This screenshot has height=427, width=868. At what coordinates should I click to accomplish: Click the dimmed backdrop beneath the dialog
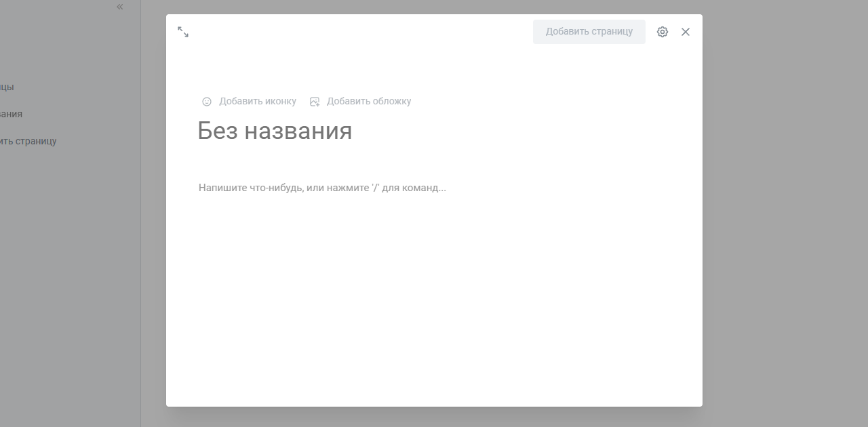tap(434, 417)
